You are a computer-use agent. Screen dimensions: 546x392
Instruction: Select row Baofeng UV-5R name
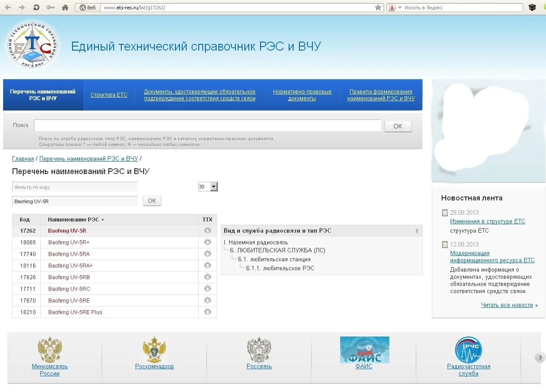pyautogui.click(x=67, y=231)
